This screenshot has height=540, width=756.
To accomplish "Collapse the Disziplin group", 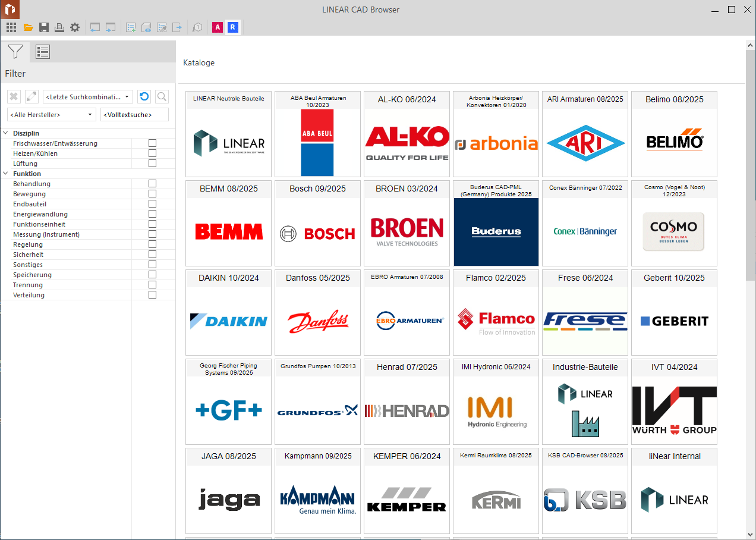I will click(5, 133).
